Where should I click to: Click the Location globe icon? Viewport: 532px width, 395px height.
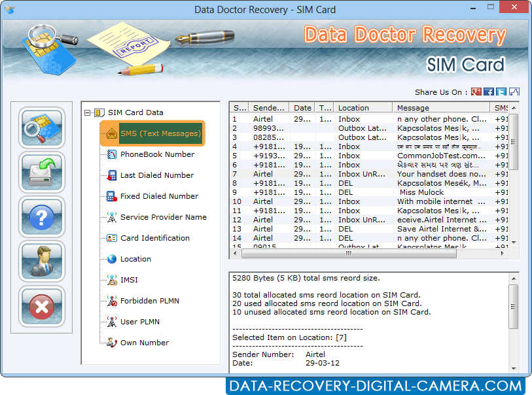[112, 259]
